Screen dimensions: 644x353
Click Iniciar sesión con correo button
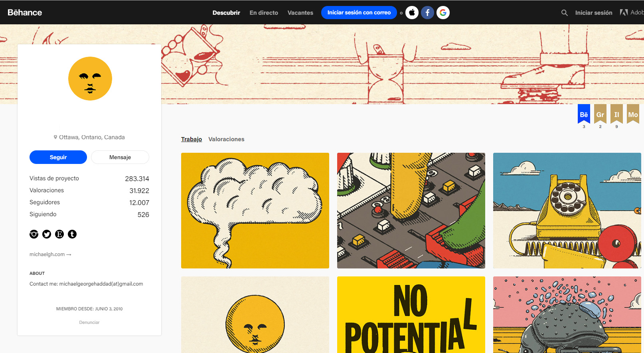coord(359,13)
